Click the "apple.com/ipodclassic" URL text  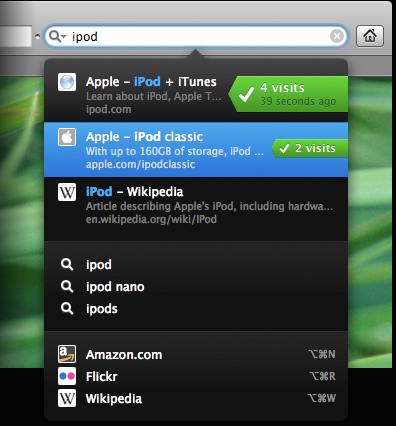pos(140,164)
